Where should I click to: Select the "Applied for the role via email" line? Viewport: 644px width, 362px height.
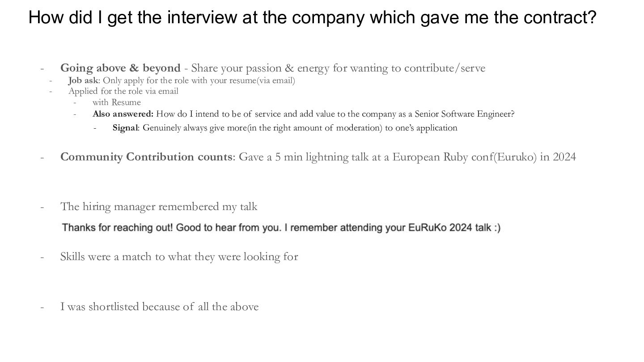(x=123, y=91)
